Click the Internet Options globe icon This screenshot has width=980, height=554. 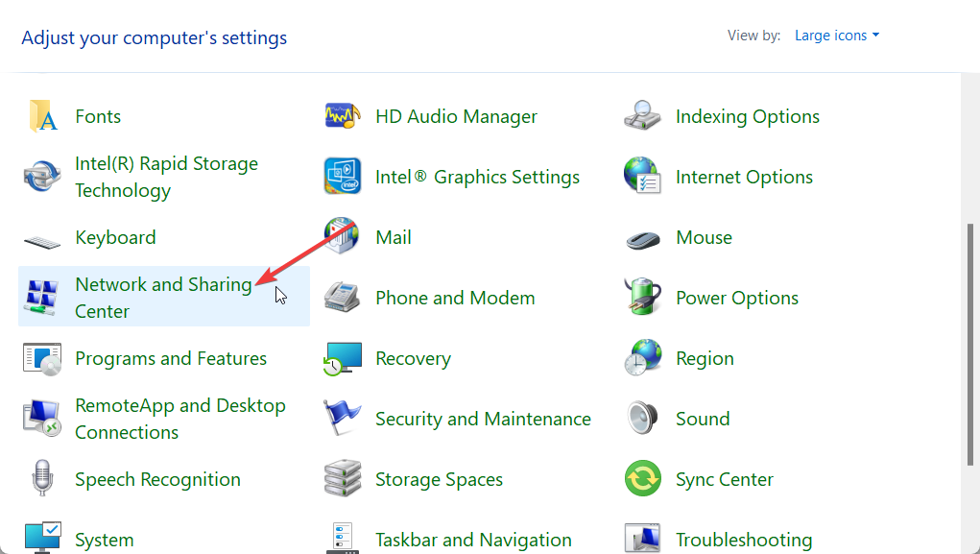tap(642, 177)
